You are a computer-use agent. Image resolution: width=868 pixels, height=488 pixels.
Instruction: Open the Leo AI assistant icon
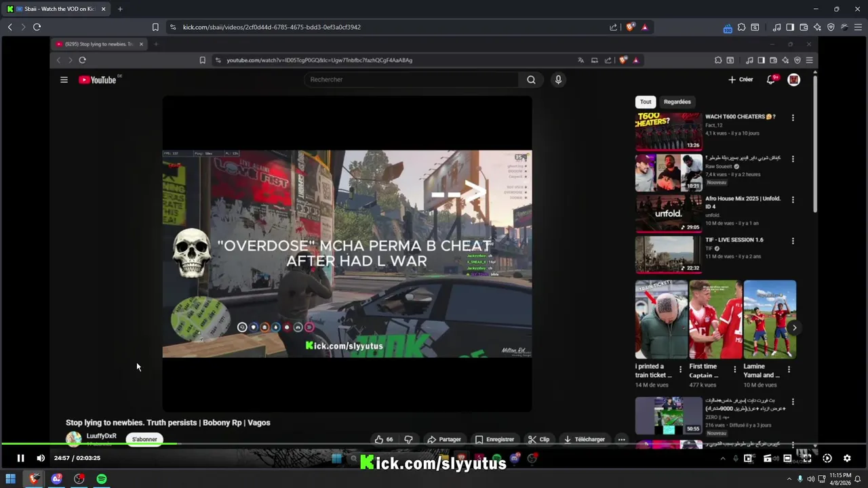pyautogui.click(x=817, y=27)
